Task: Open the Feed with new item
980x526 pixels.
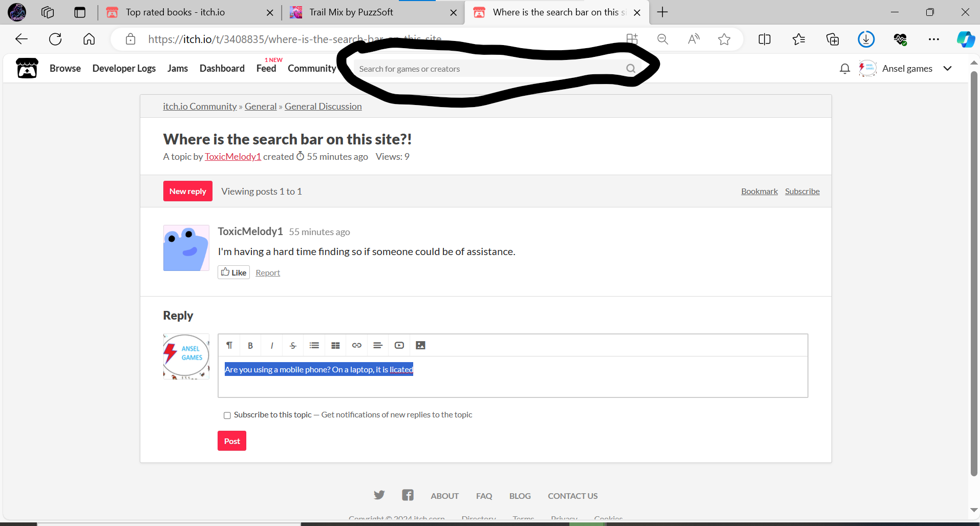Action: click(266, 69)
